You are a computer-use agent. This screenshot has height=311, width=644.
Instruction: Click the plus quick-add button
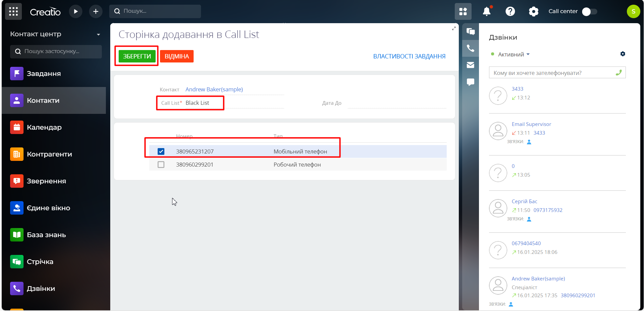tap(96, 11)
